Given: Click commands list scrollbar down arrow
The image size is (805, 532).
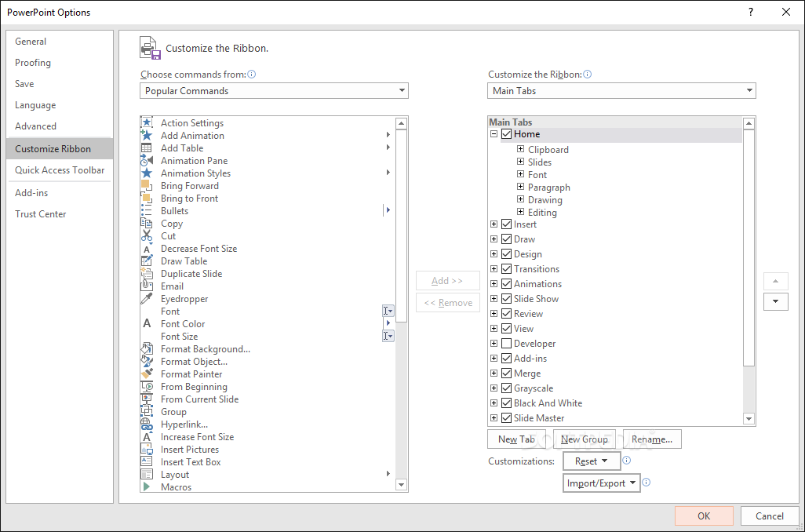Looking at the screenshot, I should 401,485.
